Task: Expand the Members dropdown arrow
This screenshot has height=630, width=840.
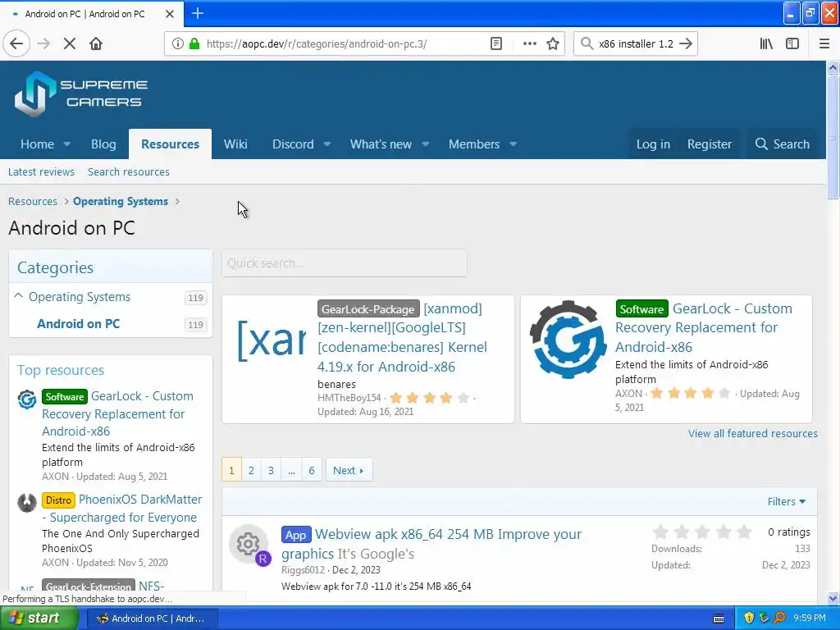Action: 514,144
